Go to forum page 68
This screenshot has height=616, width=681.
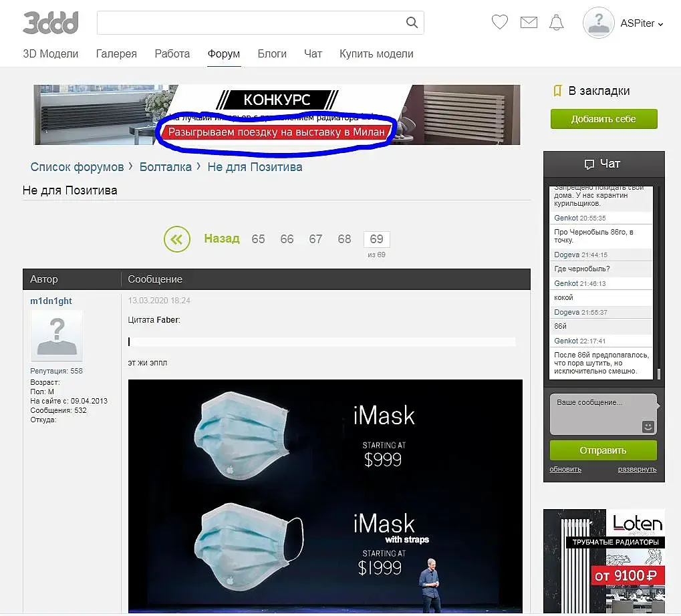tap(344, 239)
